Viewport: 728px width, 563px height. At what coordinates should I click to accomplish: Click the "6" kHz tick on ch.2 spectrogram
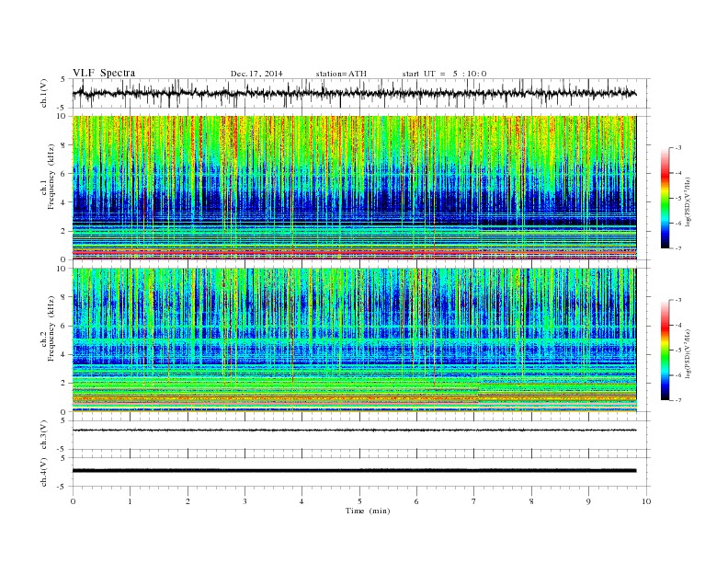click(64, 326)
